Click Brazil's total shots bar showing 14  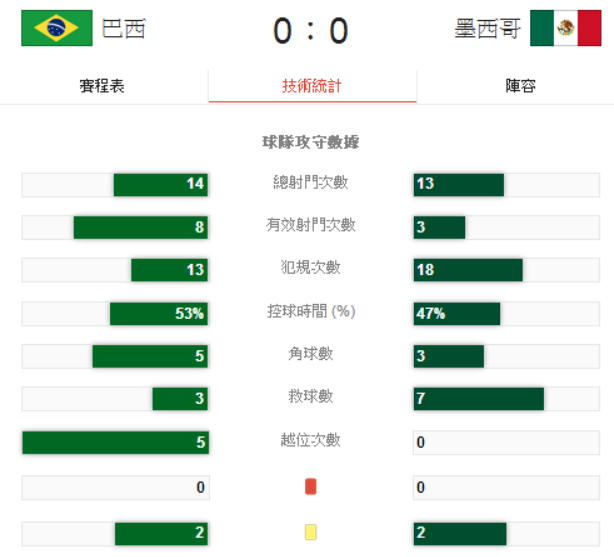(x=160, y=184)
